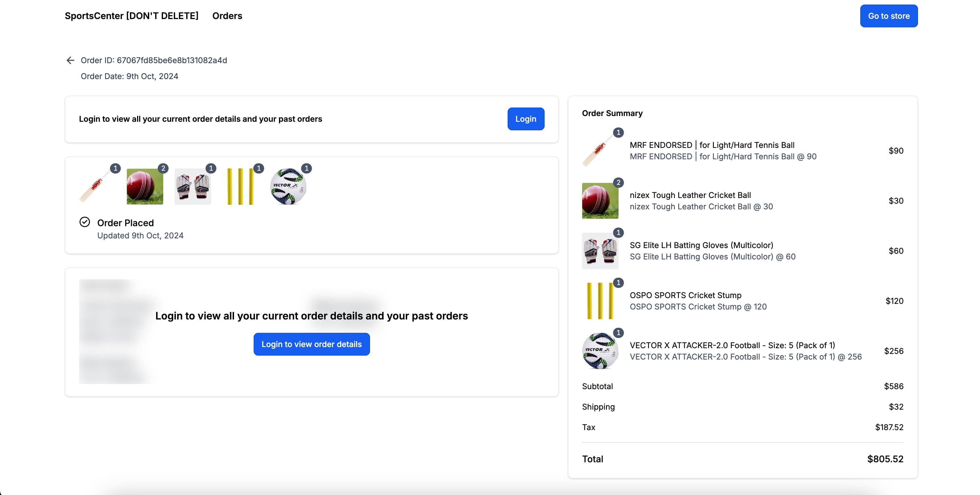Screen dimensions: 980x495
Task: Click the MRF bat image in Order Summary
Action: coord(600,151)
